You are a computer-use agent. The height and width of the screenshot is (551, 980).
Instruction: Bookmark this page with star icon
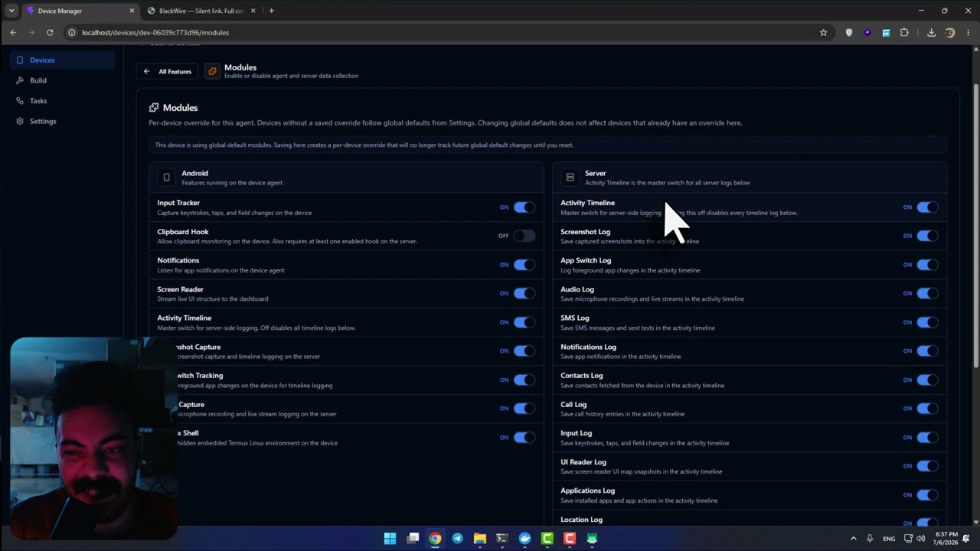(823, 32)
